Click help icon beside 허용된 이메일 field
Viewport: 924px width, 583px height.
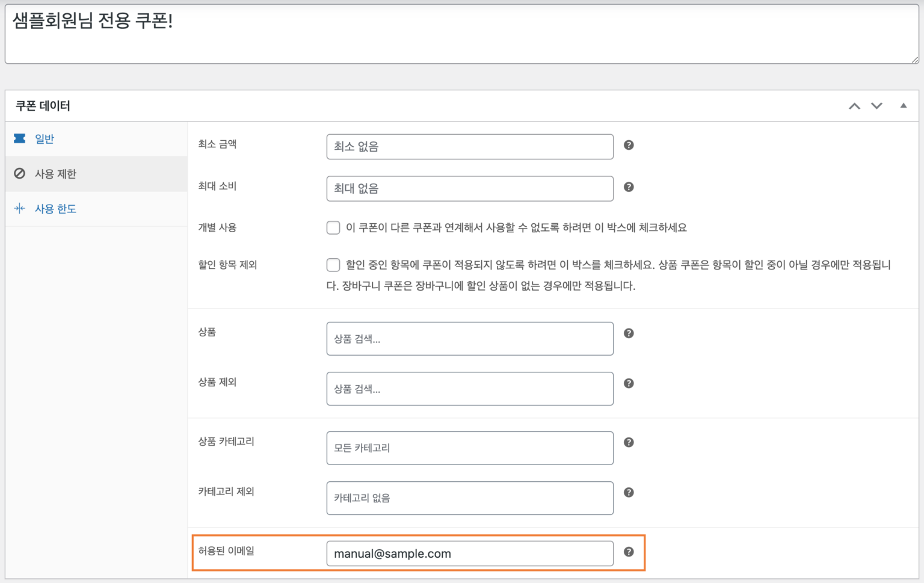point(629,552)
